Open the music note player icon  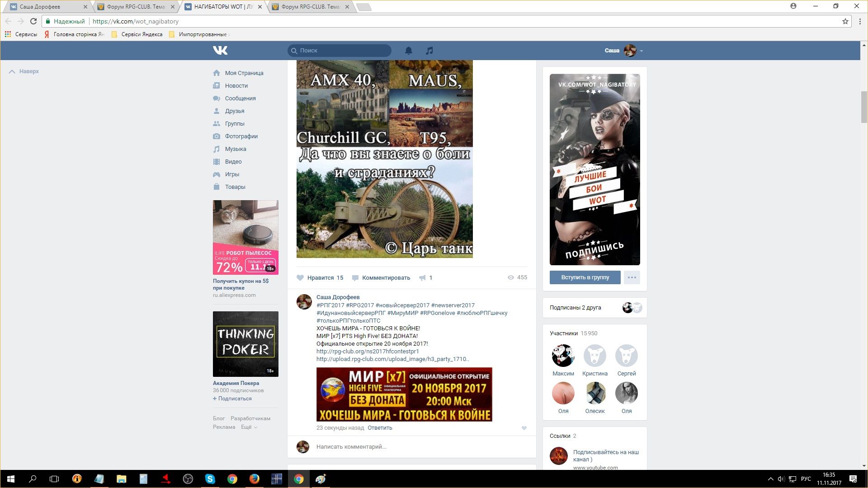point(429,50)
